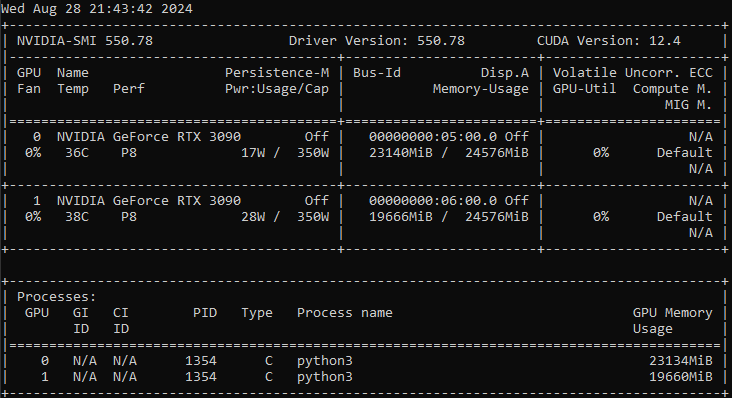Click the Memory-Usage header in GPU table
The image size is (732, 398).
(481, 89)
